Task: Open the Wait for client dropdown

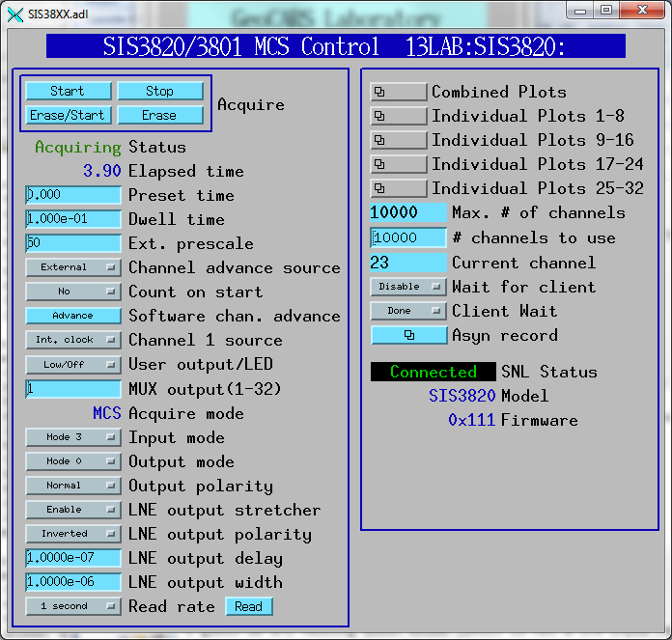Action: click(x=408, y=287)
